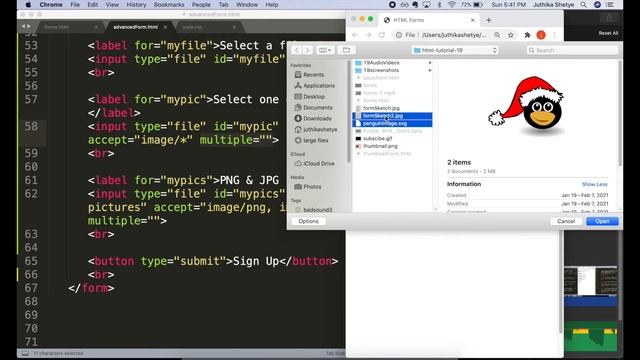Screen dimensions: 640x360
Task: Select the 19screenshots folder
Action: pos(381,70)
